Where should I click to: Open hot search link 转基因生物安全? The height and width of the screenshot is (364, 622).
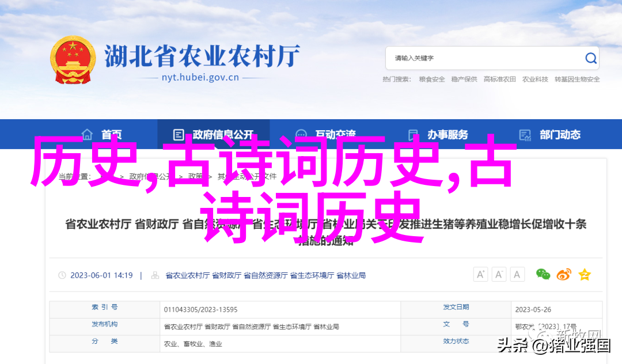[x=577, y=79]
